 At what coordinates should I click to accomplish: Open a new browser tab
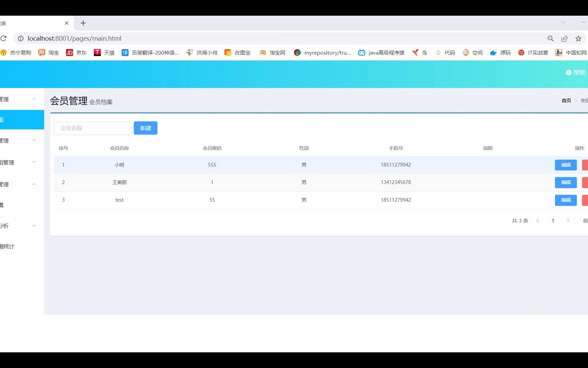(x=83, y=23)
